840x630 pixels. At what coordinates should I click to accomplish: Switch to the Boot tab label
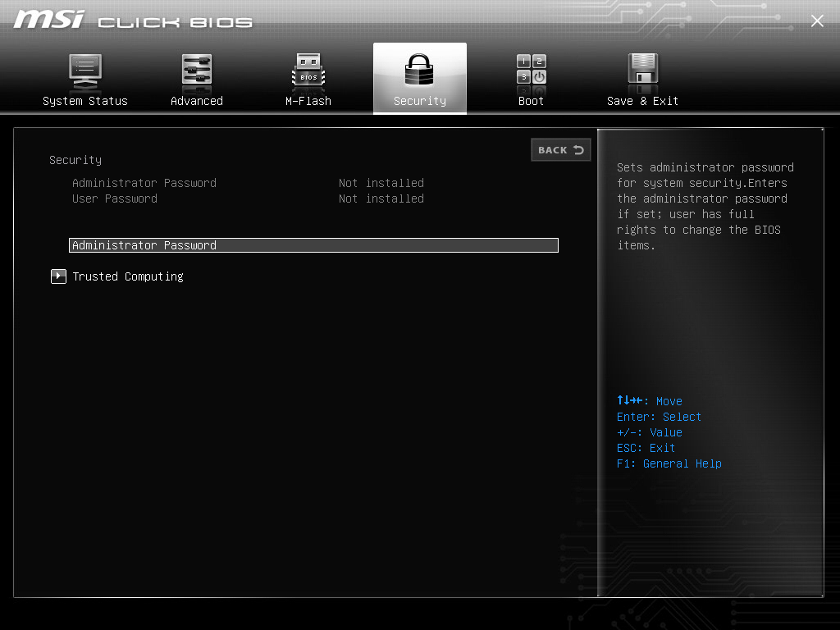click(x=531, y=101)
